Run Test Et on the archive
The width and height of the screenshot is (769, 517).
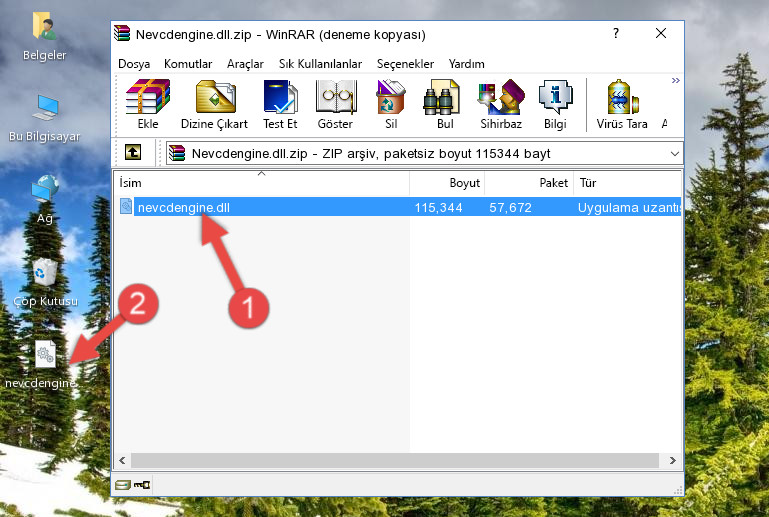(x=280, y=104)
